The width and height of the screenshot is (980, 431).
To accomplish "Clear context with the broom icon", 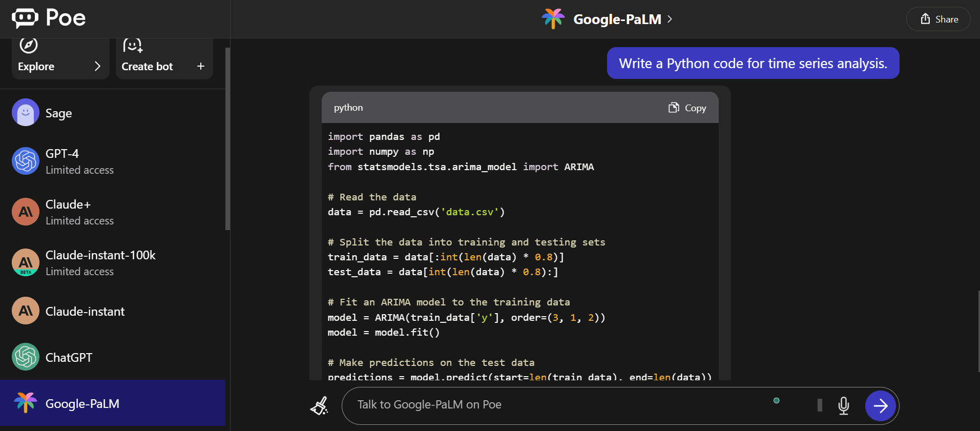I will [320, 406].
